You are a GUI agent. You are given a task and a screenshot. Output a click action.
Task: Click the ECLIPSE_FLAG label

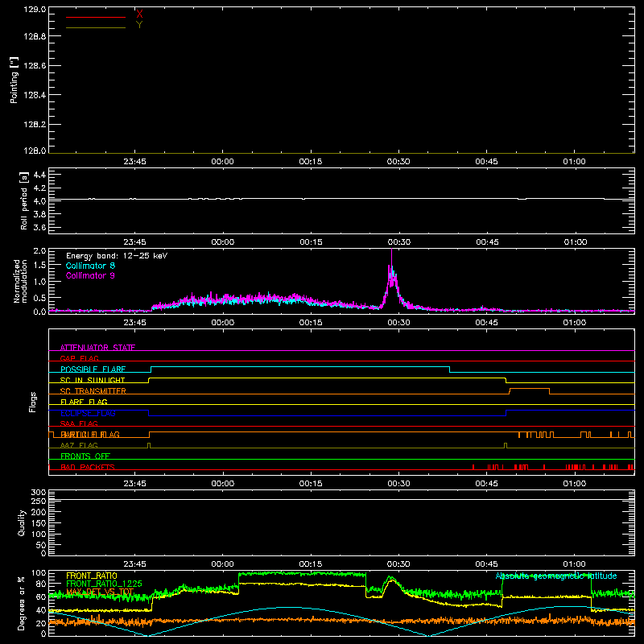coord(88,413)
